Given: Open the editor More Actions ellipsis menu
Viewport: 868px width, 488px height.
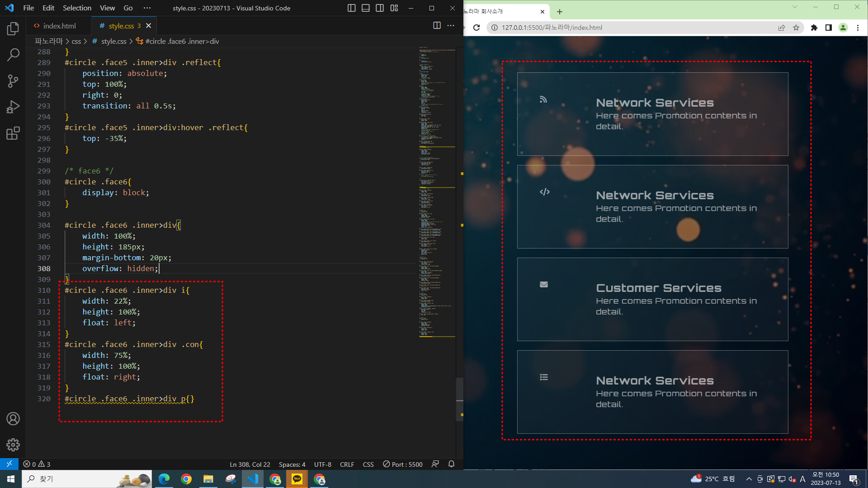Looking at the screenshot, I should (x=451, y=26).
